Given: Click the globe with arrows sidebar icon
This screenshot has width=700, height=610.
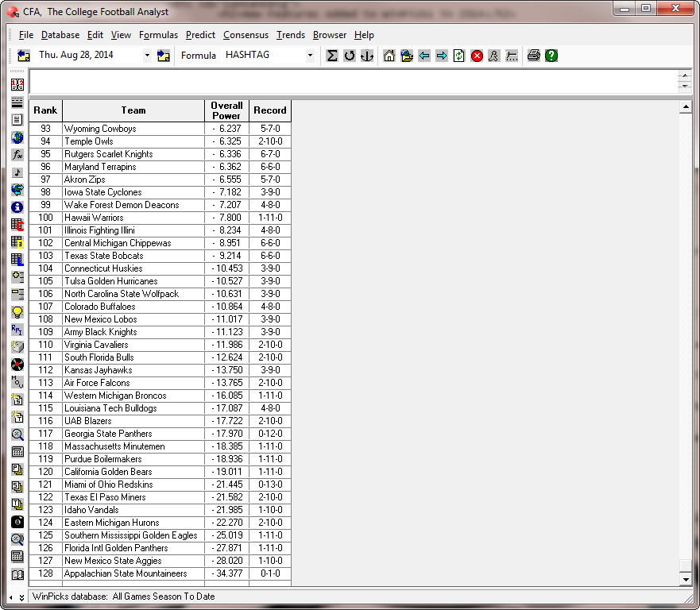Looking at the screenshot, I should point(17,190).
